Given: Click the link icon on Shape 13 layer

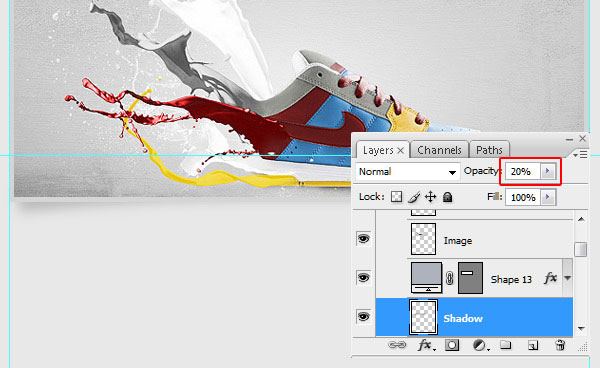Looking at the screenshot, I should point(450,278).
